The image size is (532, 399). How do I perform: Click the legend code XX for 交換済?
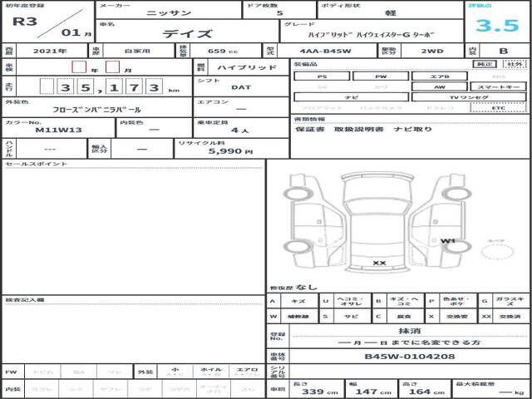tap(483, 317)
